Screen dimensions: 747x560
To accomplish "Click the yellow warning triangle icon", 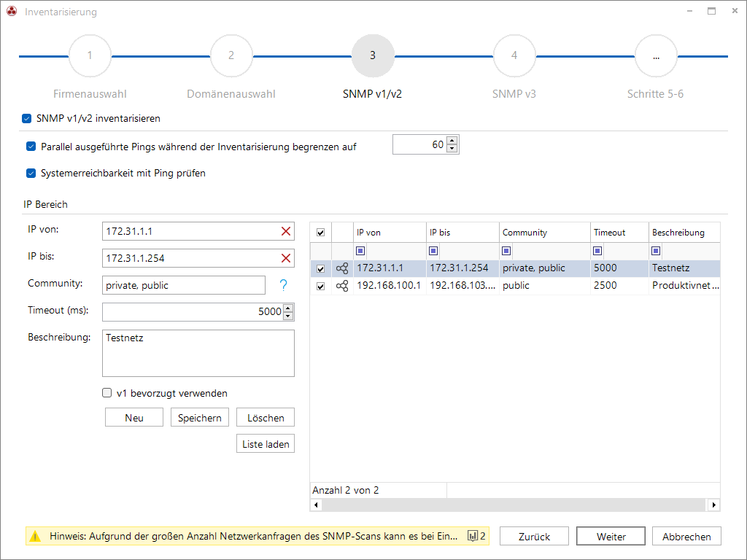I will pos(35,536).
